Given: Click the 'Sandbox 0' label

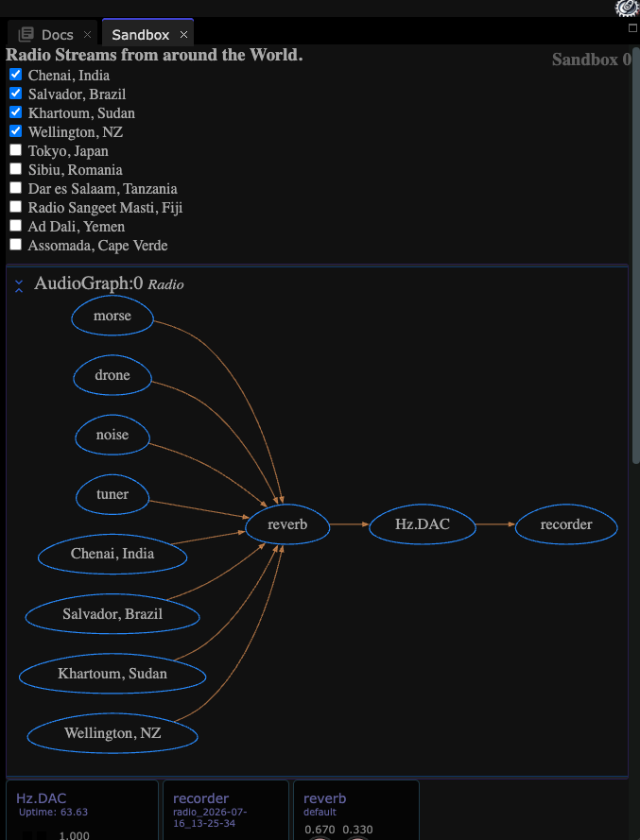Looking at the screenshot, I should pyautogui.click(x=592, y=60).
